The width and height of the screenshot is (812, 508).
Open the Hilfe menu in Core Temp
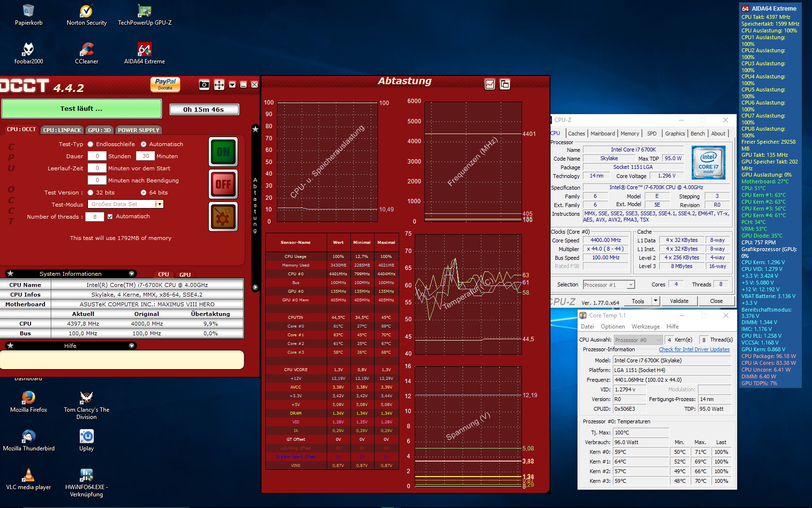pyautogui.click(x=672, y=327)
